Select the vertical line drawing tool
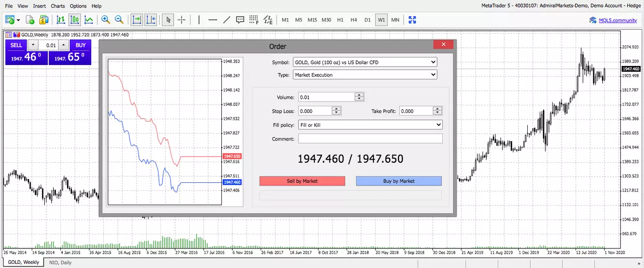 (199, 20)
